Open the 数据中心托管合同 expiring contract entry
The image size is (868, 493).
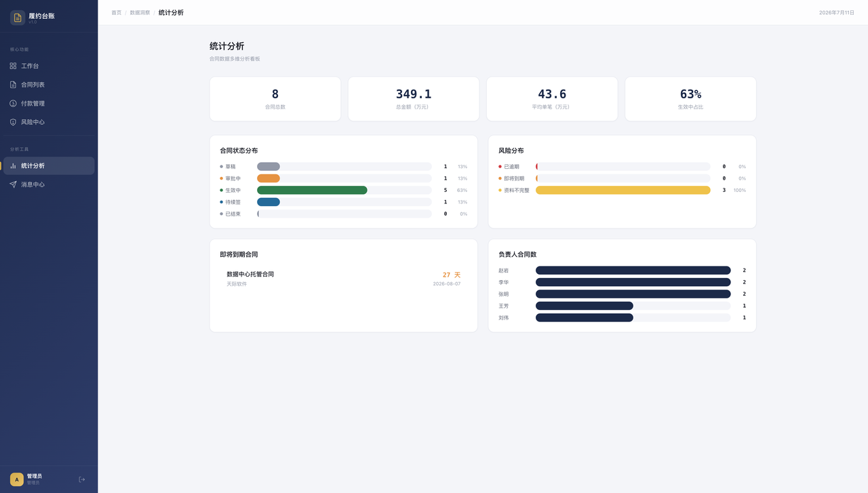344,279
